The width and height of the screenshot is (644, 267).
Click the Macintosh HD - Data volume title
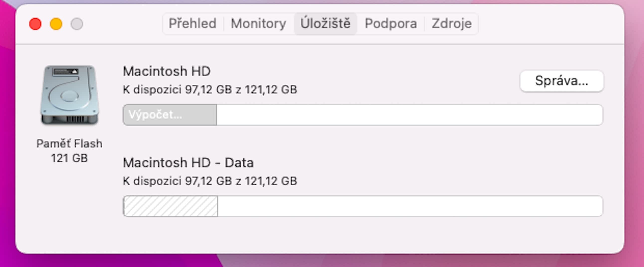tap(188, 163)
